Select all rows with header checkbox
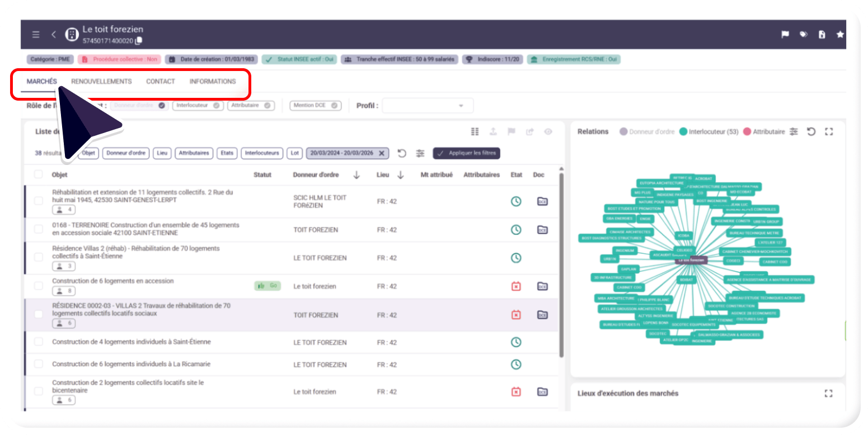Viewport: 868px width, 435px height. click(x=39, y=174)
